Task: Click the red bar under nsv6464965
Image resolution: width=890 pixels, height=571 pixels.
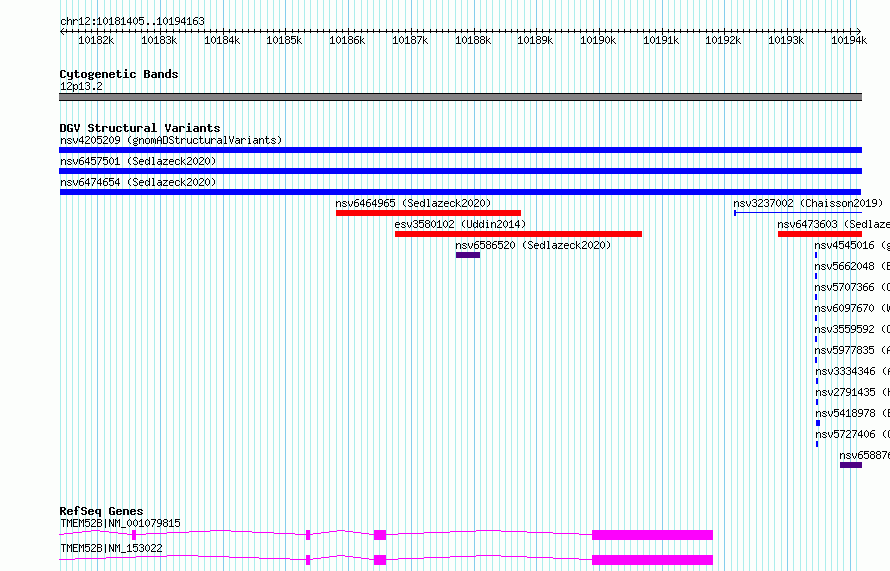Action: pyautogui.click(x=429, y=213)
